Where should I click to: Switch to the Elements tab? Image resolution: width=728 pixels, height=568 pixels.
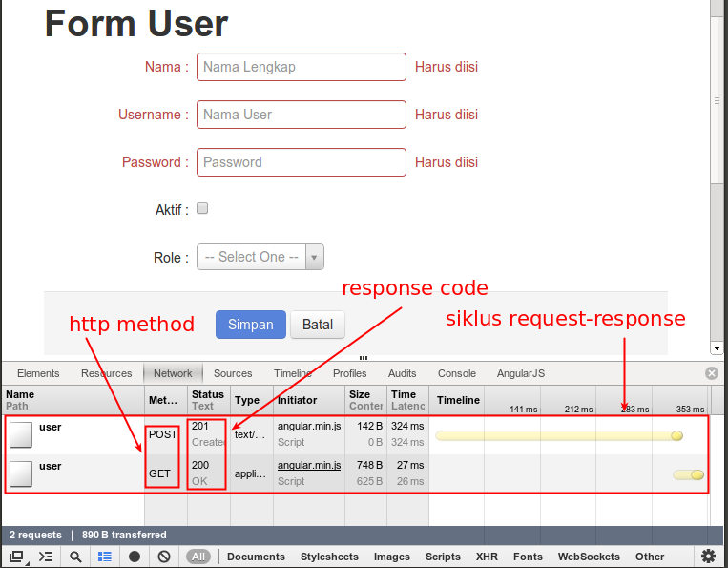[38, 373]
